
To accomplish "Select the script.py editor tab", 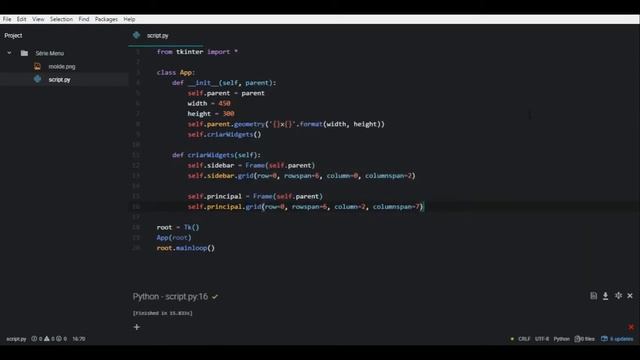I will [165, 36].
